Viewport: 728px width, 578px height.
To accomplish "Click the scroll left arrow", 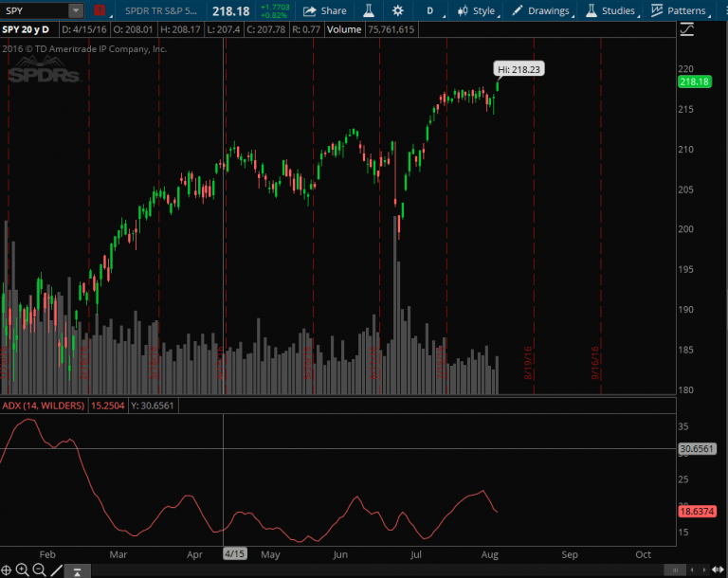I will (x=692, y=569).
